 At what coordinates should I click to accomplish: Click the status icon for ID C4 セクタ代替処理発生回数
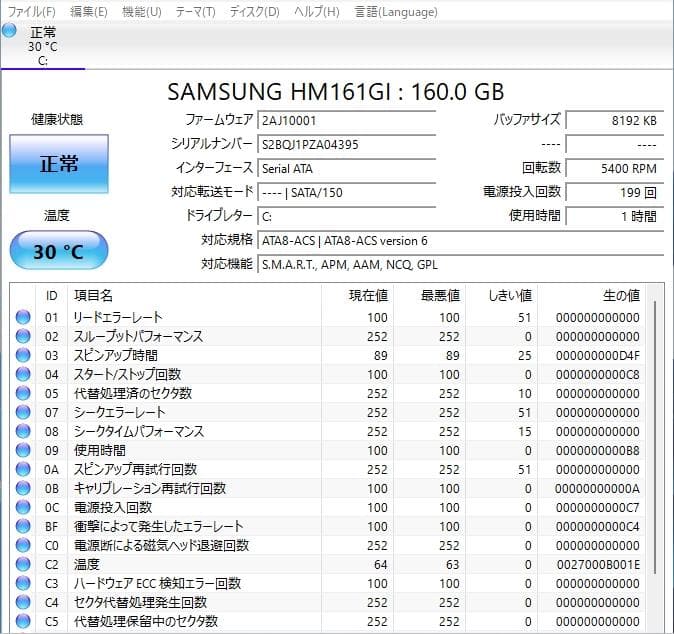[23, 602]
